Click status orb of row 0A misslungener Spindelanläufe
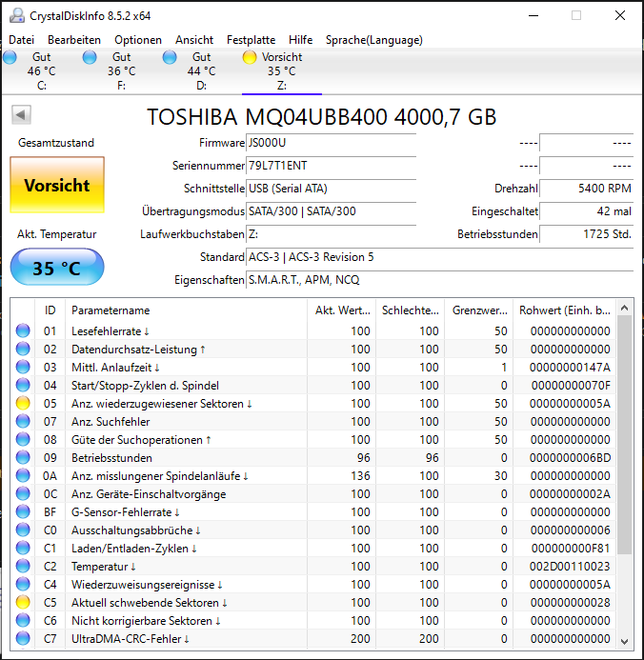 [x=23, y=475]
